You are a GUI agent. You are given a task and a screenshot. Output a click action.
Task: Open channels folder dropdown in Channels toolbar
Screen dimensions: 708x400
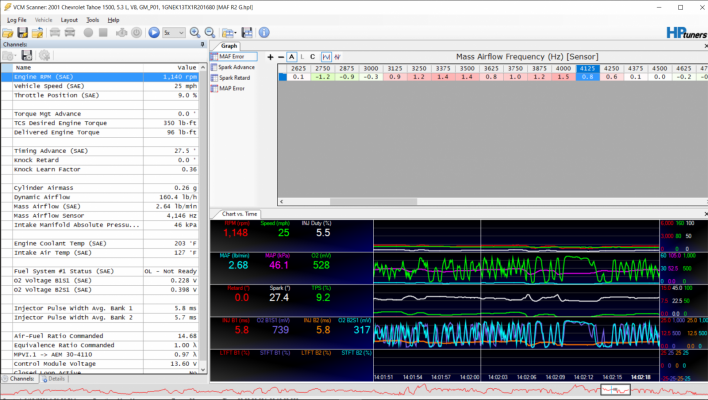[9, 56]
